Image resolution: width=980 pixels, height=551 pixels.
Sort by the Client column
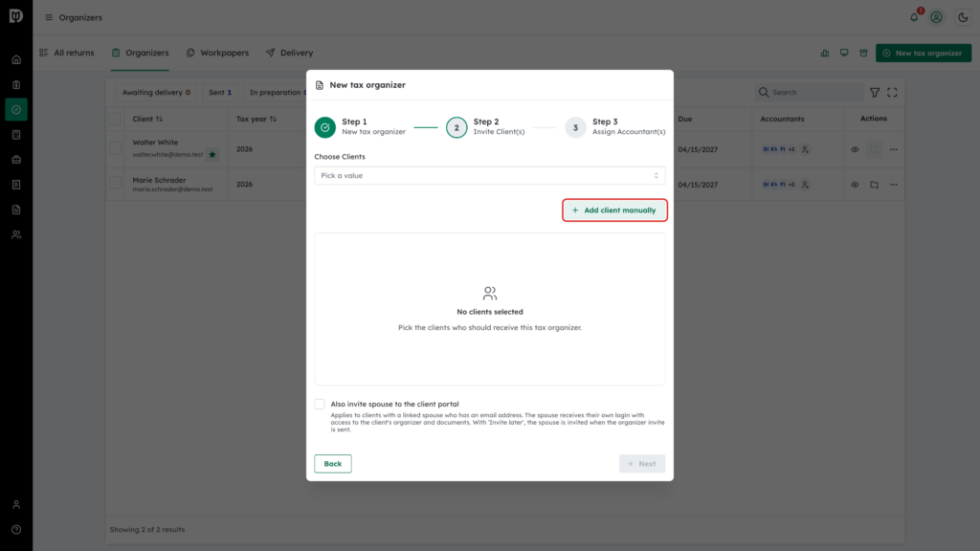(x=147, y=119)
